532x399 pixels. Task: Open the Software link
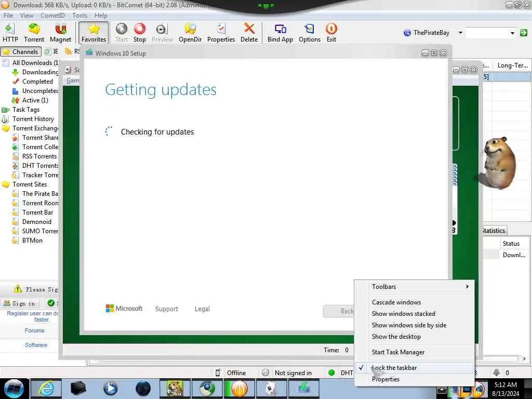click(x=36, y=345)
